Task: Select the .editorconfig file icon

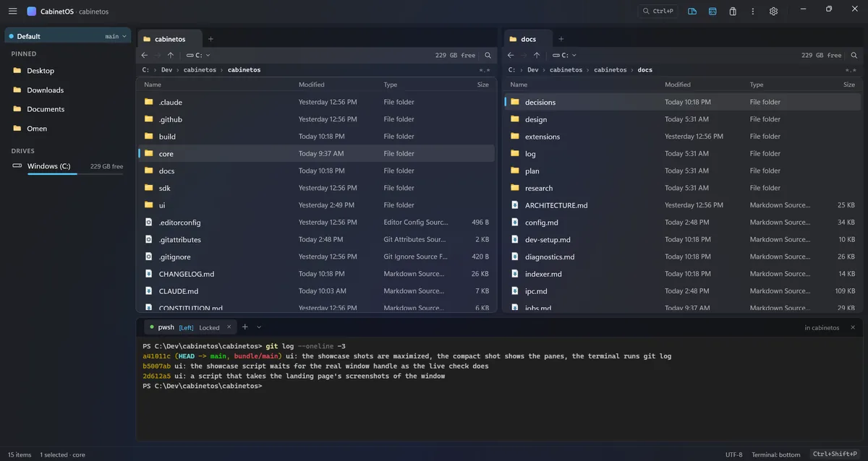Action: coord(149,222)
